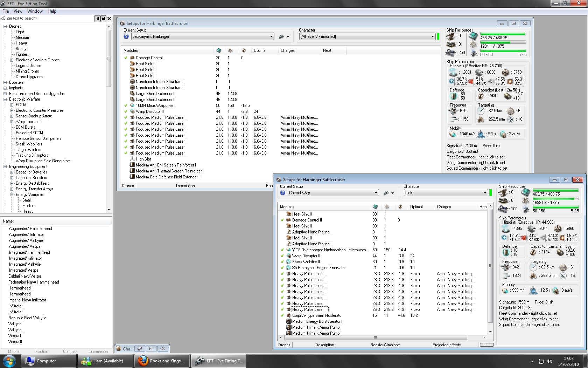
Task: Click the powergrid atom icon beside 1234.1 / 1875
Action: click(473, 45)
